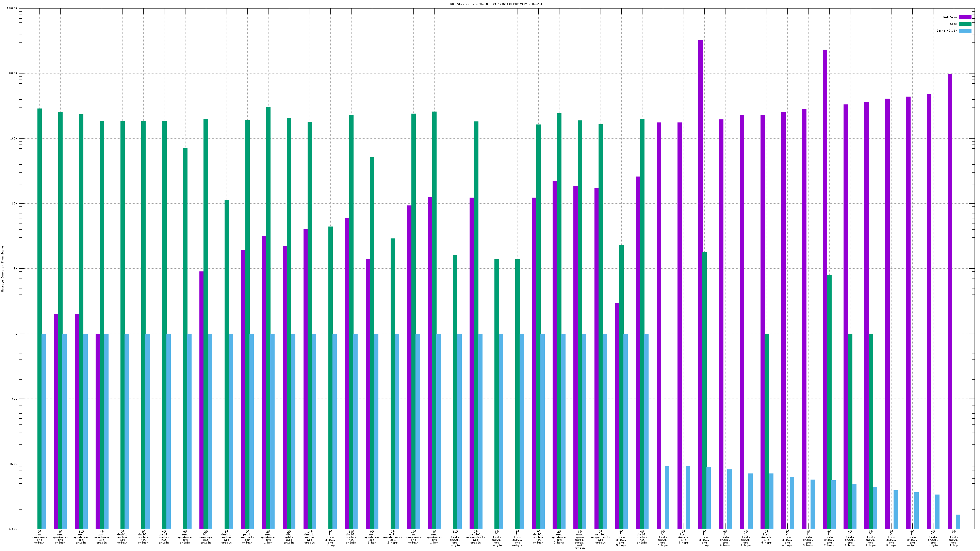Viewport: 980px width, 551px height.
Task: Click the 'Not Spam' legend text
Action: coord(950,17)
